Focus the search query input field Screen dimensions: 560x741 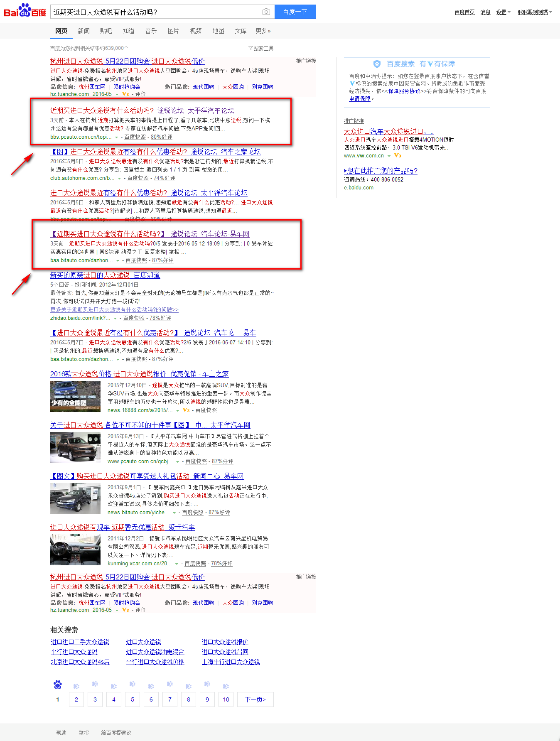(x=156, y=12)
